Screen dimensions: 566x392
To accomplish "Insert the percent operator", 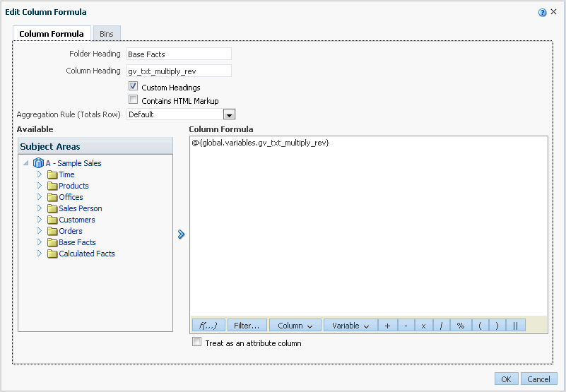I will 460,326.
